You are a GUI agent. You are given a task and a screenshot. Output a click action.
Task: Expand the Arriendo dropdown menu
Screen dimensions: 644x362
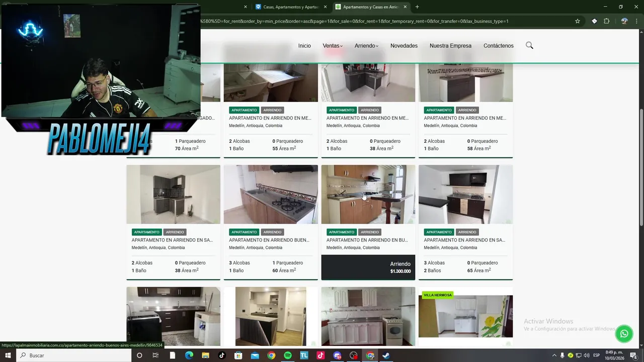366,46
